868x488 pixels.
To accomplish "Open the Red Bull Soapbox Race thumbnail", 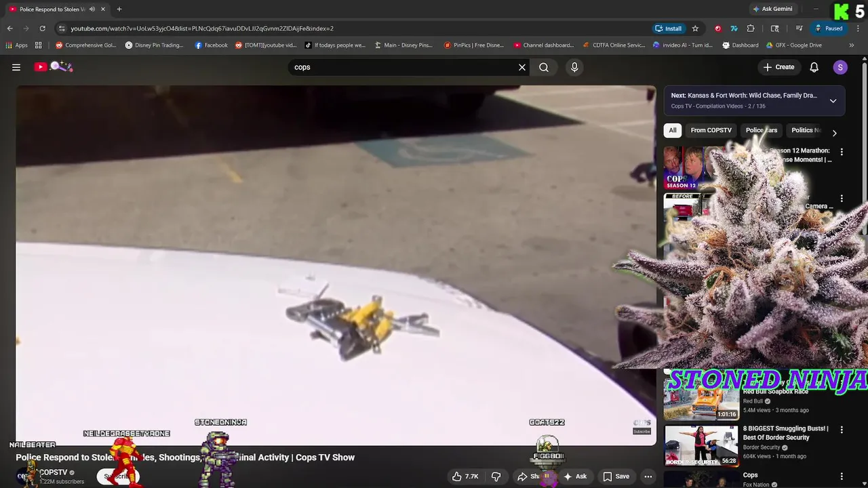I will coord(702,400).
